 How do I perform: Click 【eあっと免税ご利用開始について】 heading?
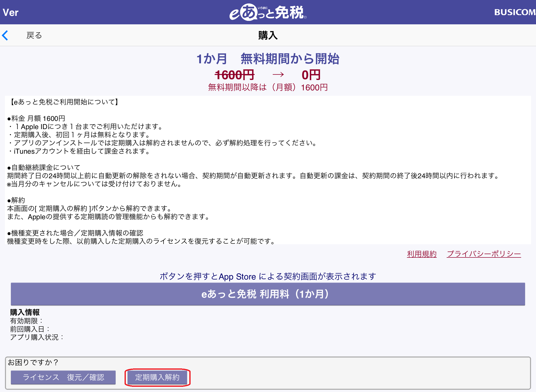click(64, 102)
